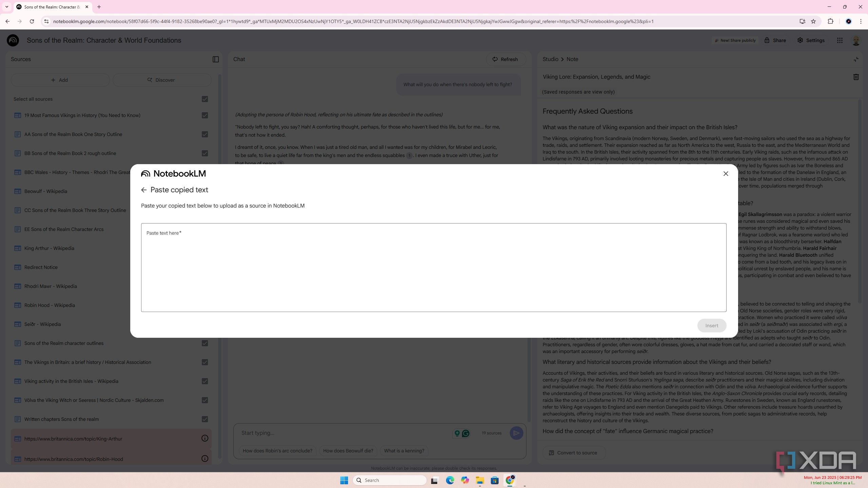
Task: Open the Google apps grid icon
Action: tap(840, 40)
